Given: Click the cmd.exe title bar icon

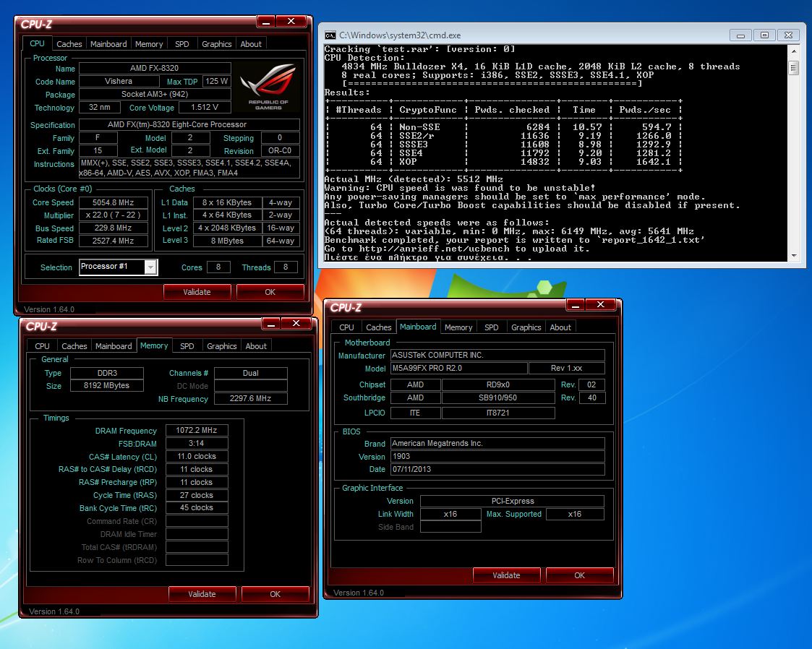Looking at the screenshot, I should click(330, 35).
